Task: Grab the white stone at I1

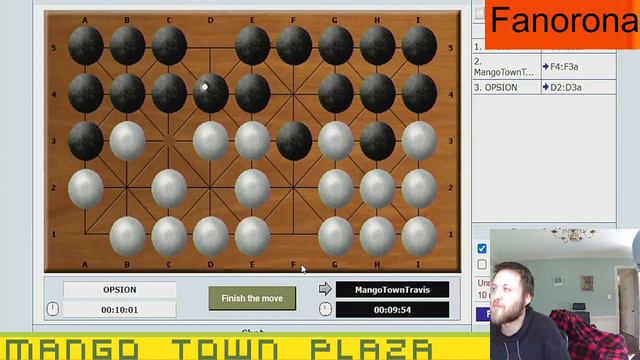Action: pyautogui.click(x=419, y=236)
